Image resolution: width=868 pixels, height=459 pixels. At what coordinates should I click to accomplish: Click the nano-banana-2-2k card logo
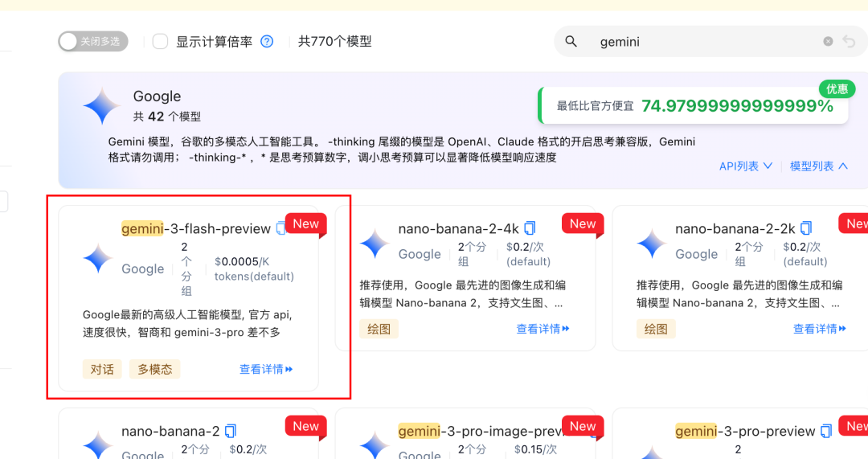(x=652, y=243)
